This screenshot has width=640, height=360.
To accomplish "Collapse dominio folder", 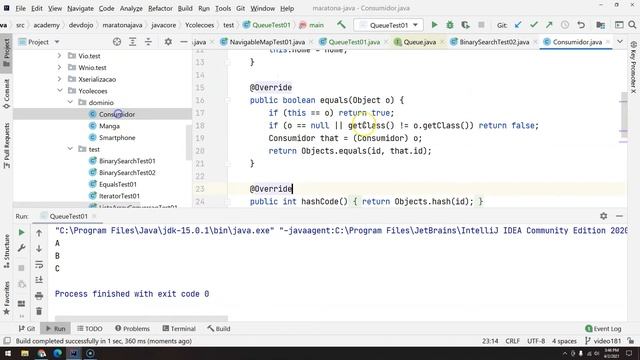I will (70, 102).
